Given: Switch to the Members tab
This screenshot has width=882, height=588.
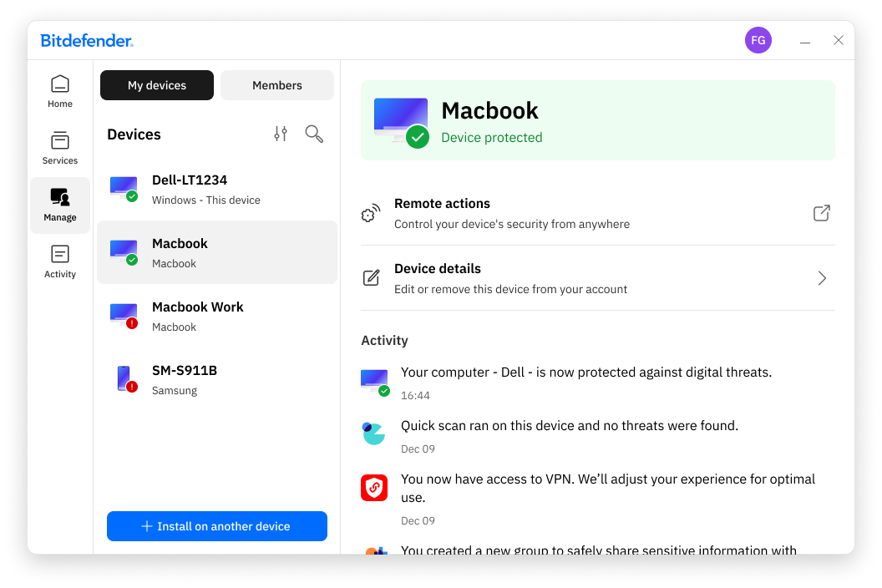Looking at the screenshot, I should click(276, 84).
